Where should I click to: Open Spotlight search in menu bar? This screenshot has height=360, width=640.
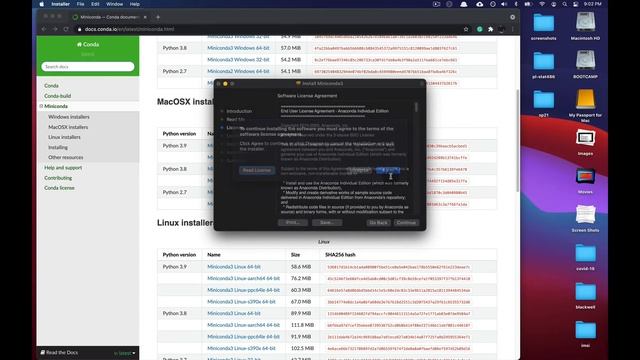pos(564,4)
